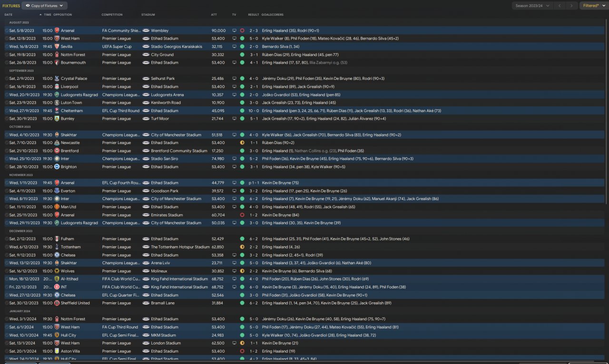The image size is (609, 364).
Task: Open the Copy of Fixtures view dropdown
Action: (44, 6)
